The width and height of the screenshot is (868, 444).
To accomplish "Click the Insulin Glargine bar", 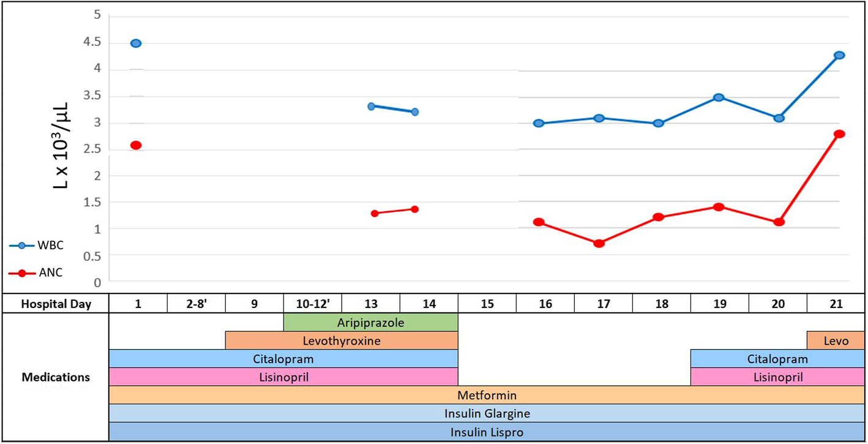I will pos(487,413).
